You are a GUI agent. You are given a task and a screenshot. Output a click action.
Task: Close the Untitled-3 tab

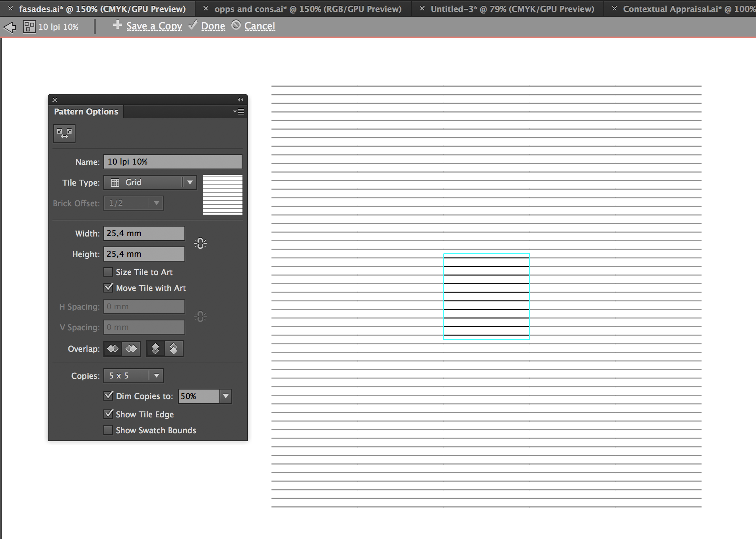(422, 8)
